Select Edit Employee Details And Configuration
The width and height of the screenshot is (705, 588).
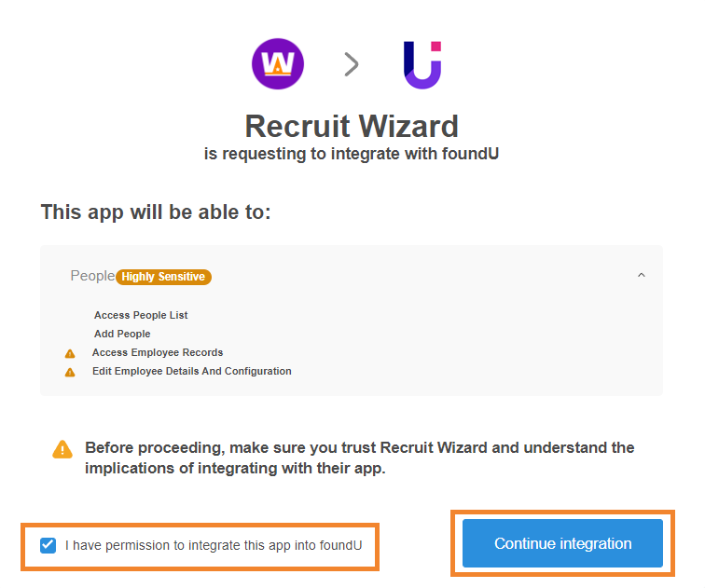click(x=192, y=372)
